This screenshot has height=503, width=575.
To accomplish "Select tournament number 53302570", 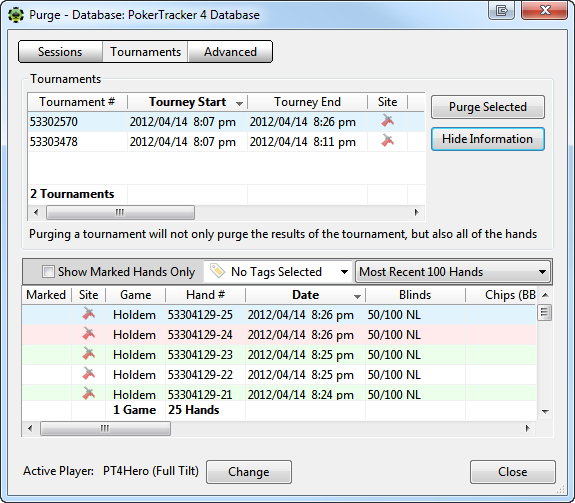I will [54, 122].
